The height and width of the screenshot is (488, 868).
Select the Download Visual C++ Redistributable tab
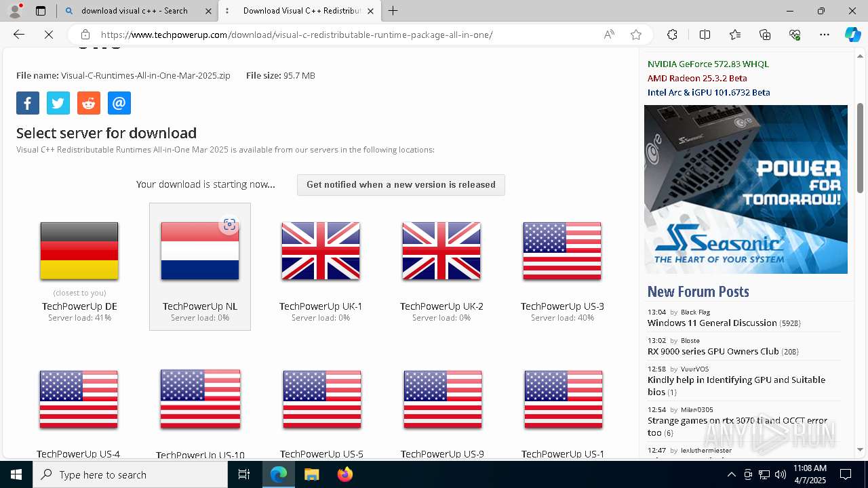click(x=299, y=11)
